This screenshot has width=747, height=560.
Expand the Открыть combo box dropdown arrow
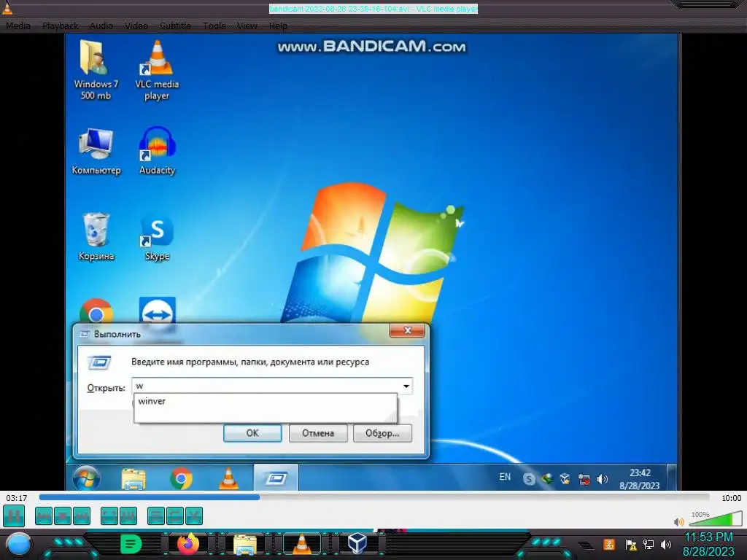(406, 386)
